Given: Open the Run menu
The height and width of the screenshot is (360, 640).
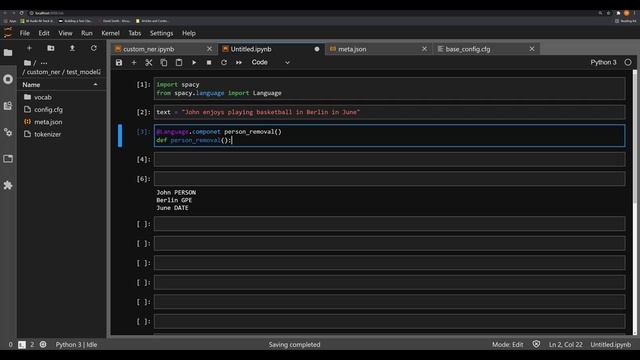Looking at the screenshot, I should click(87, 33).
